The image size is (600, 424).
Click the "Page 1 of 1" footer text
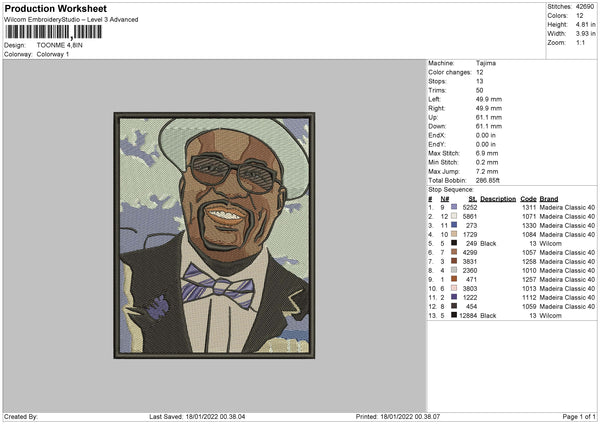(x=579, y=416)
